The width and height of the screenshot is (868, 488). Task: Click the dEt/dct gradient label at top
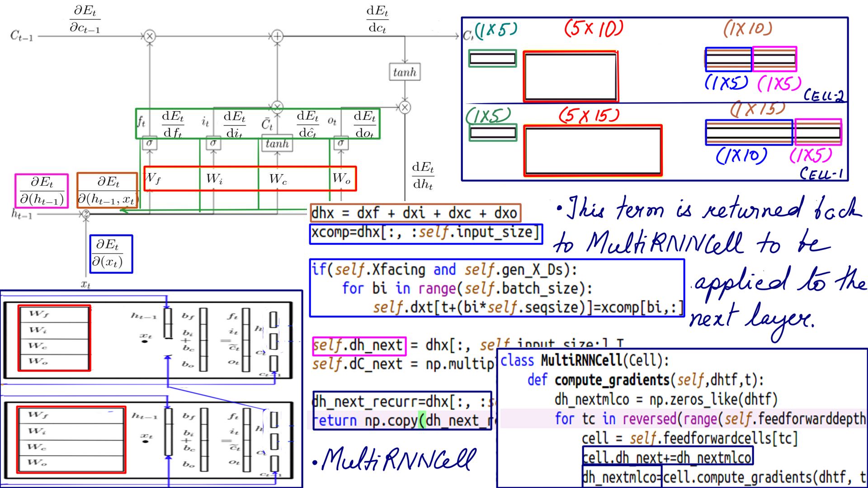click(377, 19)
